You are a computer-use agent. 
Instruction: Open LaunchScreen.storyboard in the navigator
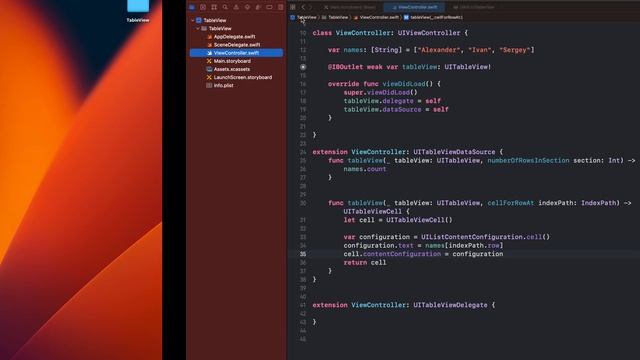[242, 78]
